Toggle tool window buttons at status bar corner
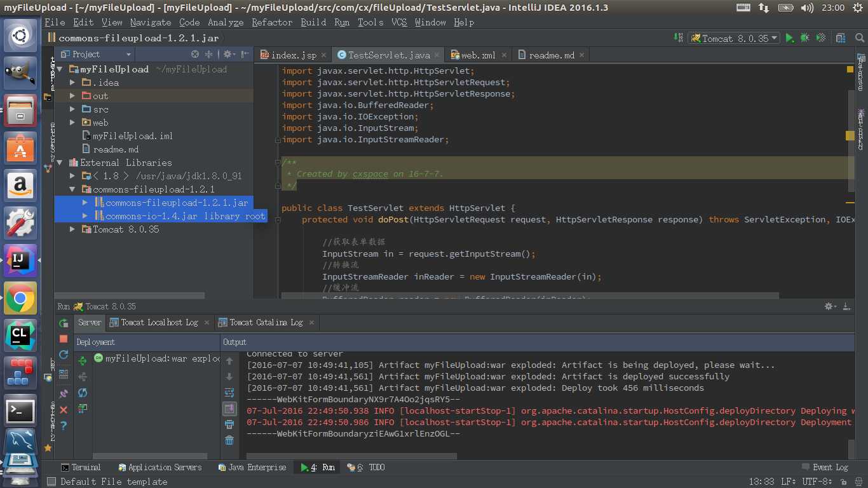868x488 pixels. 51,482
